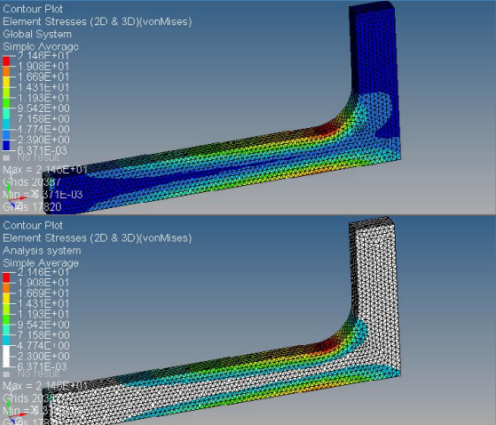Viewport: 496px width, 425px height.
Task: Click Element Stresses title in Global System plot
Action: tap(97, 22)
